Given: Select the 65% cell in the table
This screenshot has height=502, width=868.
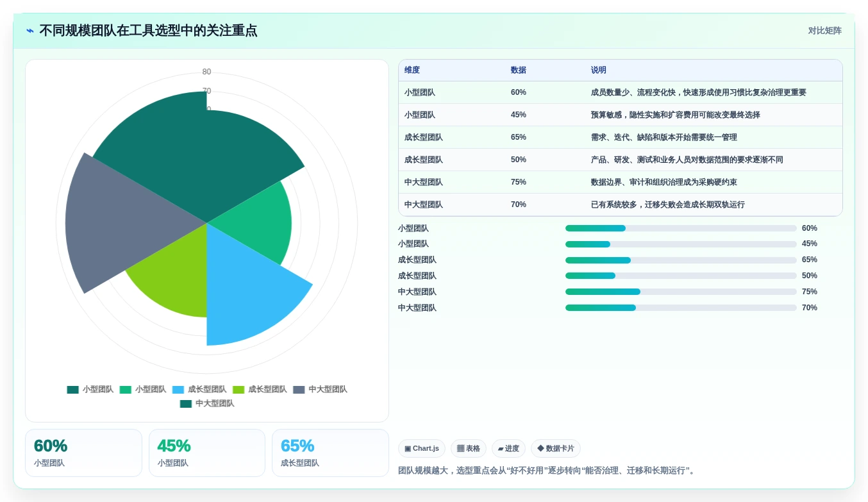Looking at the screenshot, I should 519,137.
